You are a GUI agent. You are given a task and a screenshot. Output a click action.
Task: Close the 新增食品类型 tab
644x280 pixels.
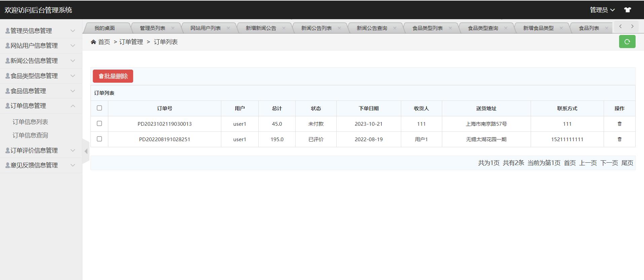pyautogui.click(x=561, y=28)
